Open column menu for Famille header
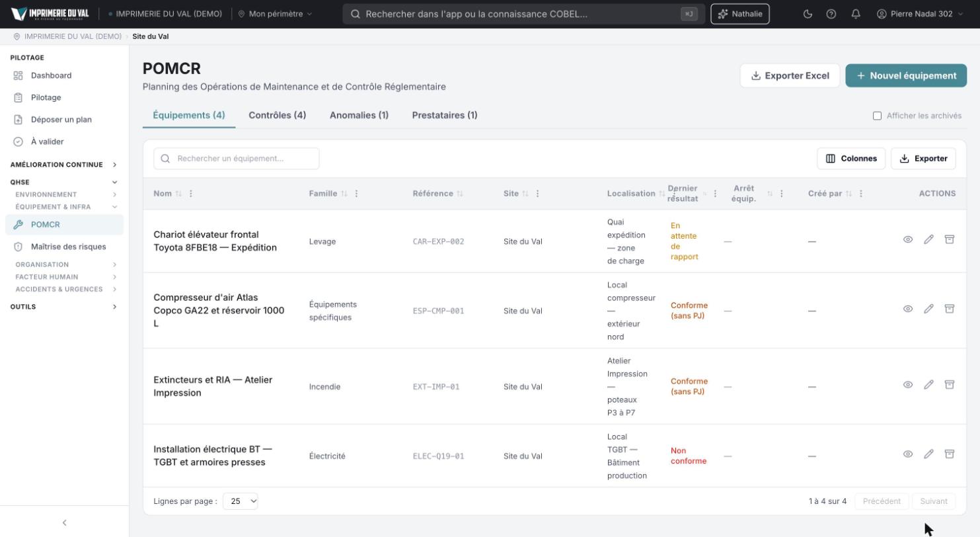Screen dimensions: 980x537 [x=356, y=194]
